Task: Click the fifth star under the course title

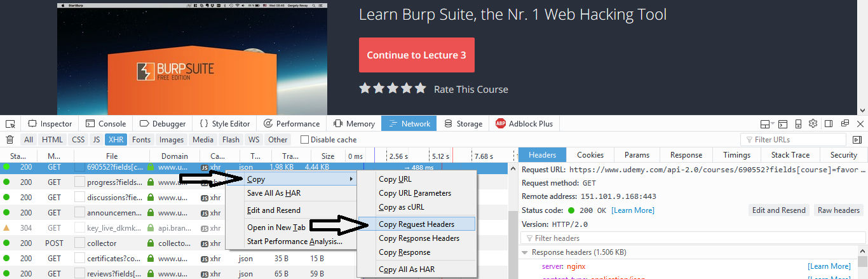Action: [420, 88]
